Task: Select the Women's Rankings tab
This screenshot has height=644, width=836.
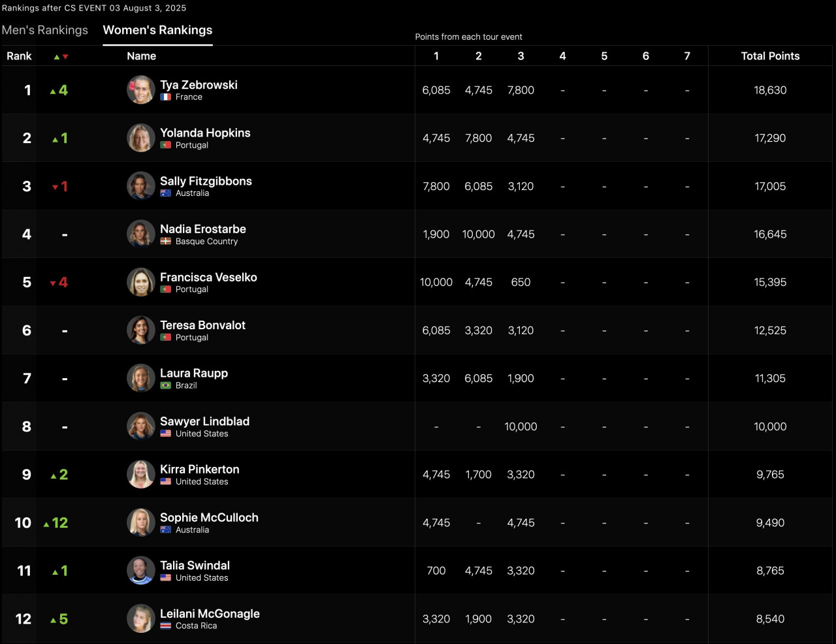Action: [x=157, y=30]
